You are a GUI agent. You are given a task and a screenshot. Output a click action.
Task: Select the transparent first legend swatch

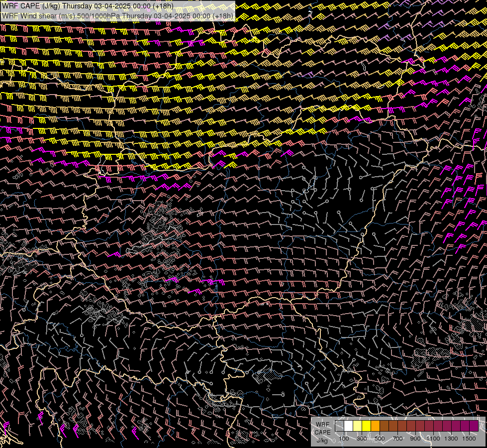point(339,426)
